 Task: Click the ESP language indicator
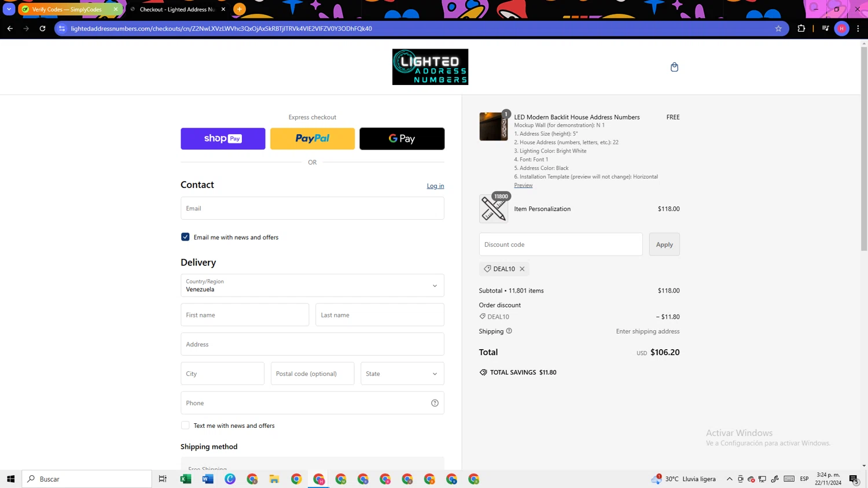click(x=804, y=479)
